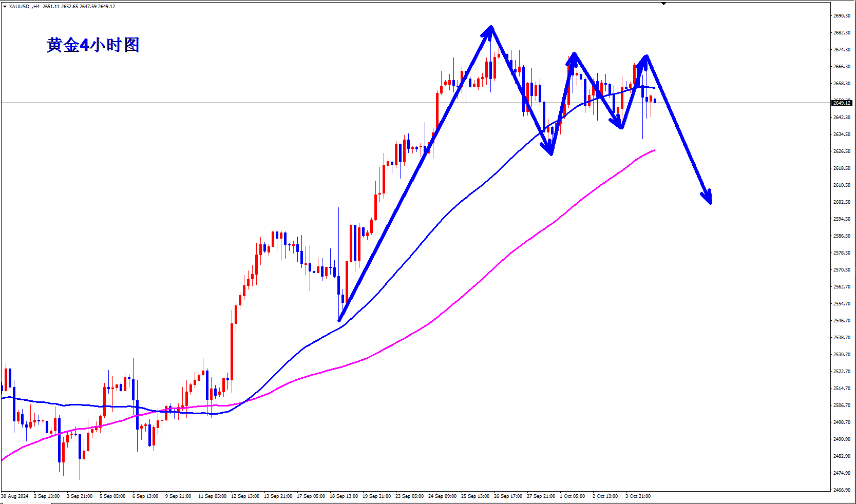Click the price axis label 2682.30
The image size is (856, 504).
[x=842, y=33]
